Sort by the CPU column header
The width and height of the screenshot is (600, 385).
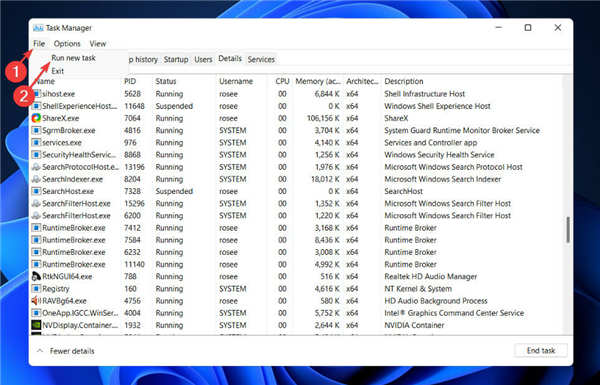point(282,81)
